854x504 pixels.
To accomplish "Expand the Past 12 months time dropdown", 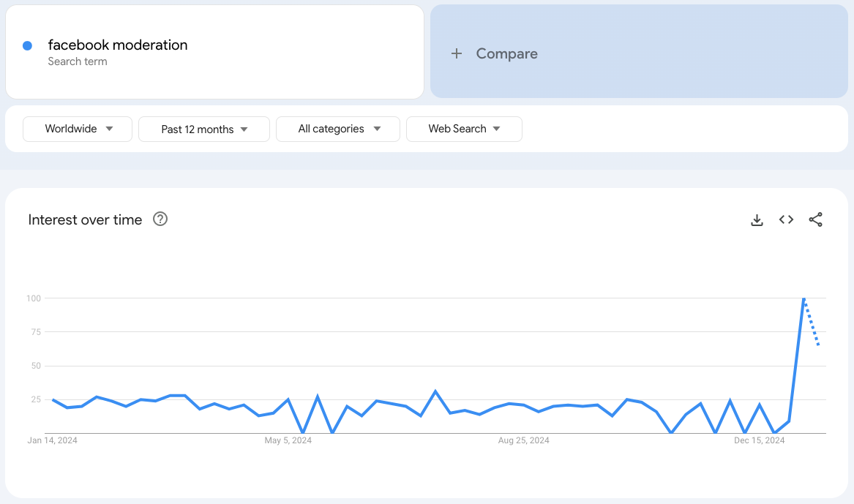I will (x=203, y=129).
